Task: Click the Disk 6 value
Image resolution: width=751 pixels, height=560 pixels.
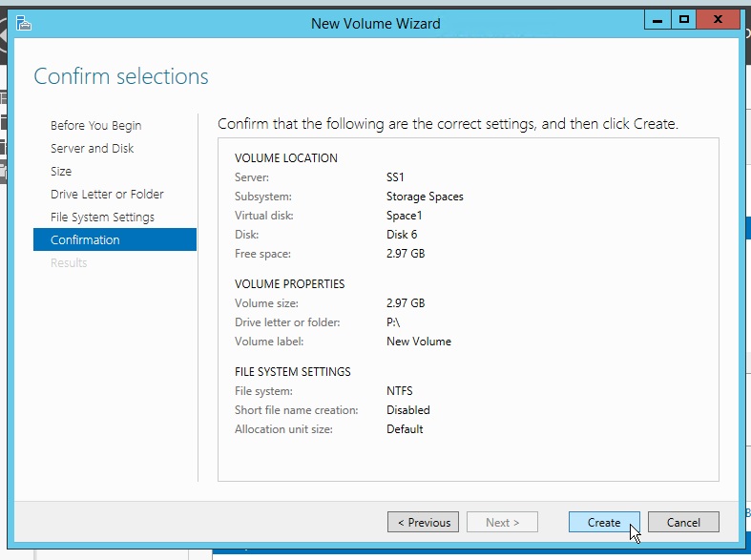Action: (402, 235)
